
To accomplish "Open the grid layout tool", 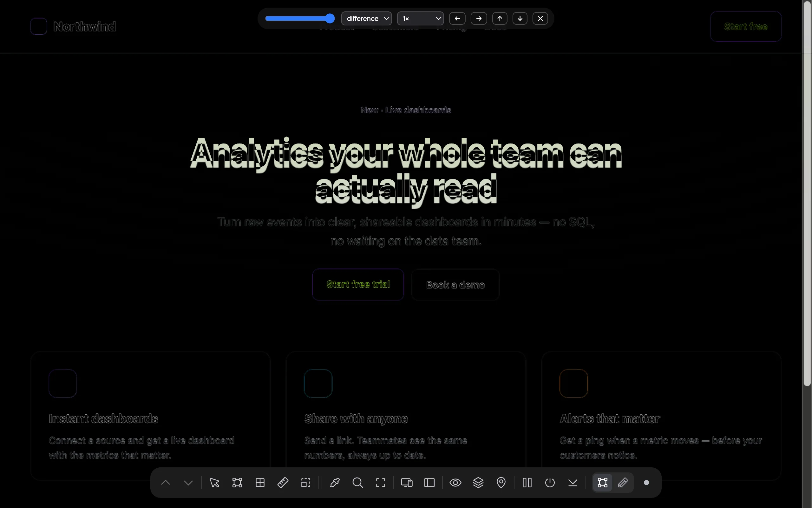I will (x=260, y=483).
